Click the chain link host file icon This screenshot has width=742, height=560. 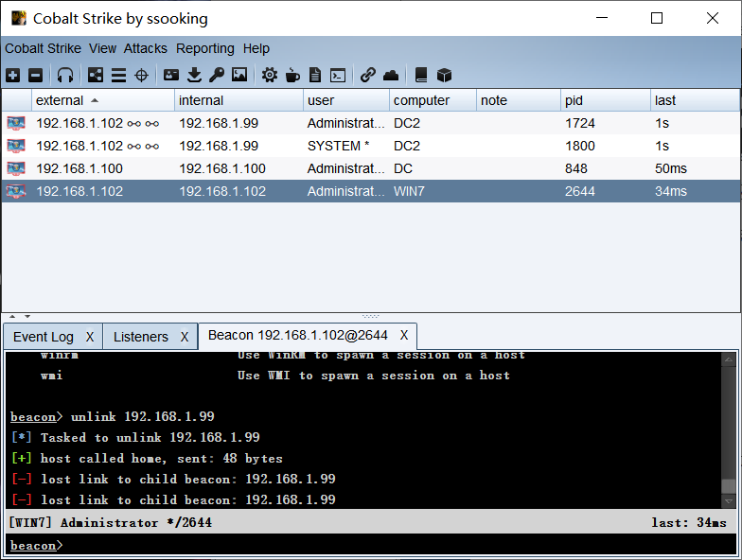click(367, 75)
